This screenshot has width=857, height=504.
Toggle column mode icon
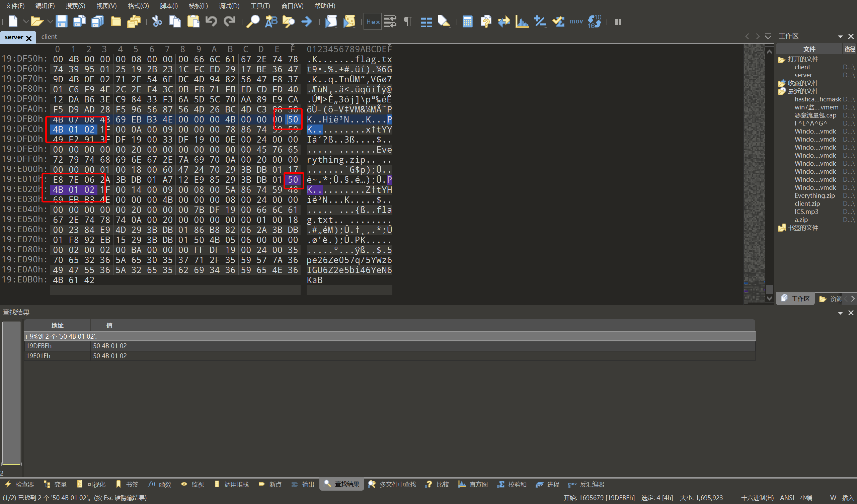click(426, 21)
